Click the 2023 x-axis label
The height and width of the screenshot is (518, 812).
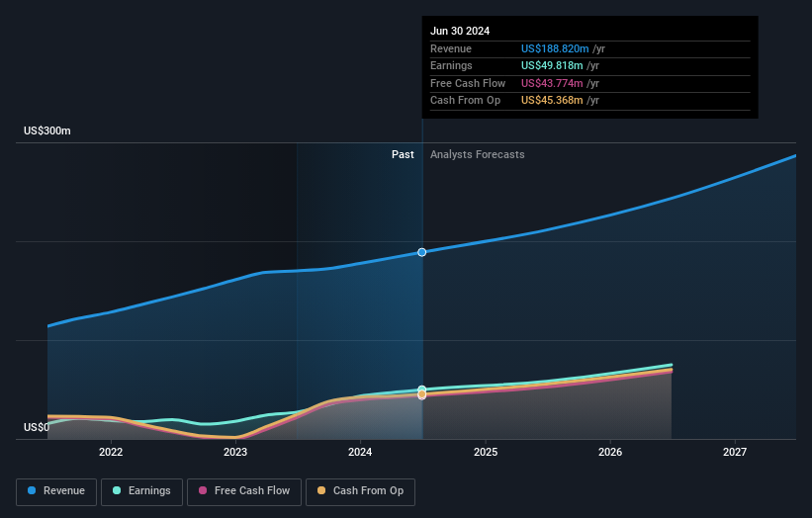point(235,453)
